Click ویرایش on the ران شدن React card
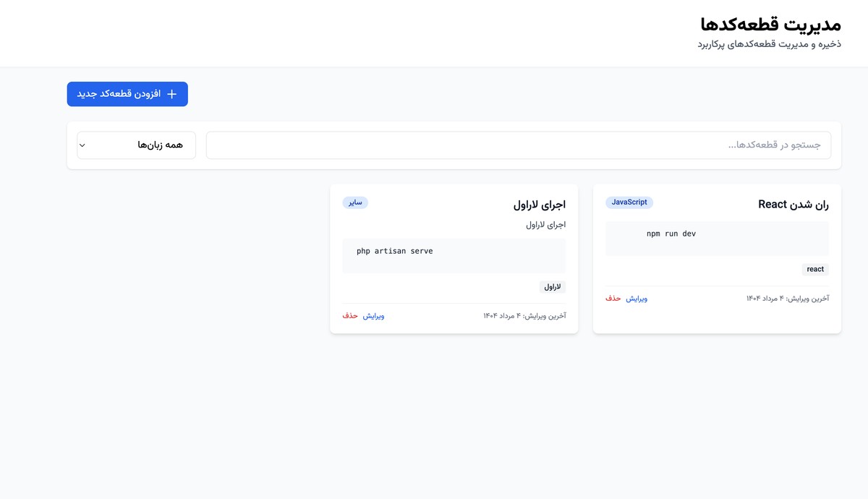The height and width of the screenshot is (499, 868). (x=637, y=298)
